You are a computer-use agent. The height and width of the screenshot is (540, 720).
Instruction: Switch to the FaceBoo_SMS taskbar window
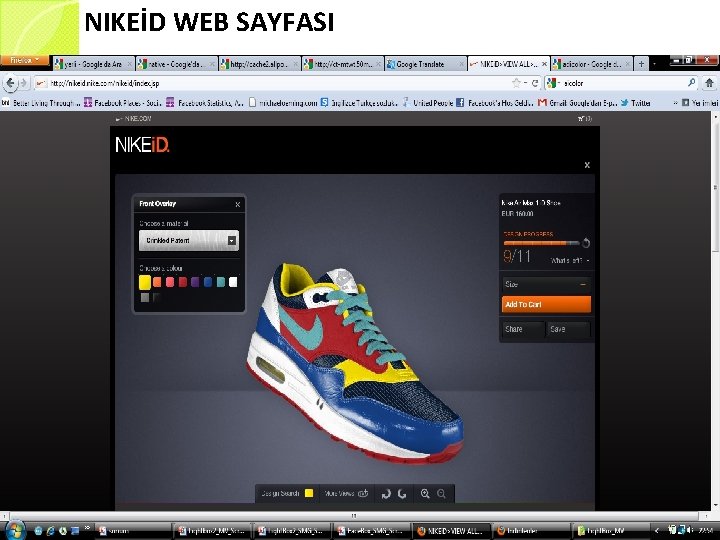click(x=371, y=531)
